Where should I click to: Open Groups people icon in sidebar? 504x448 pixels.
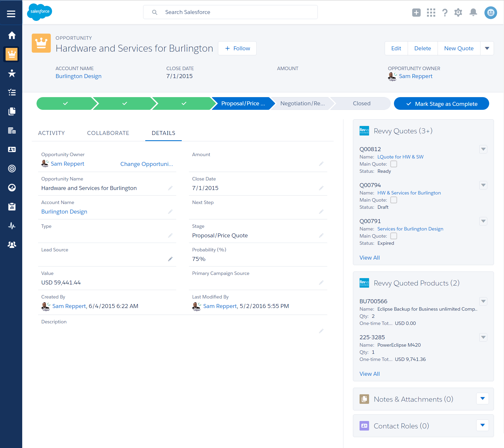(12, 245)
